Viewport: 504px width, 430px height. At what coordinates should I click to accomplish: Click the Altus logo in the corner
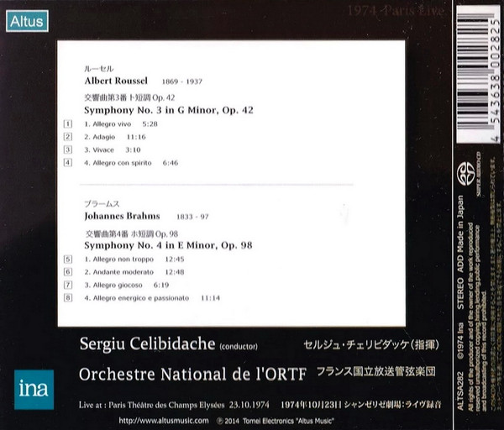click(28, 21)
